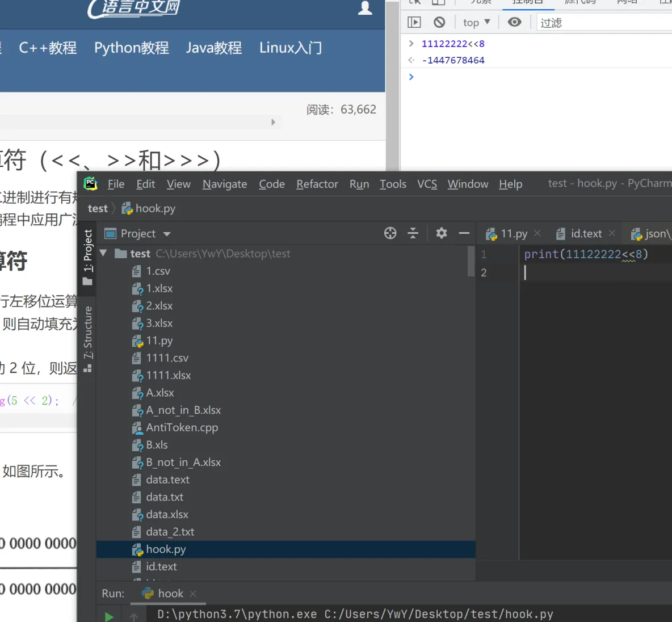Viewport: 672px width, 622px height.
Task: Open the Linux入门 navigation link
Action: coord(291,48)
